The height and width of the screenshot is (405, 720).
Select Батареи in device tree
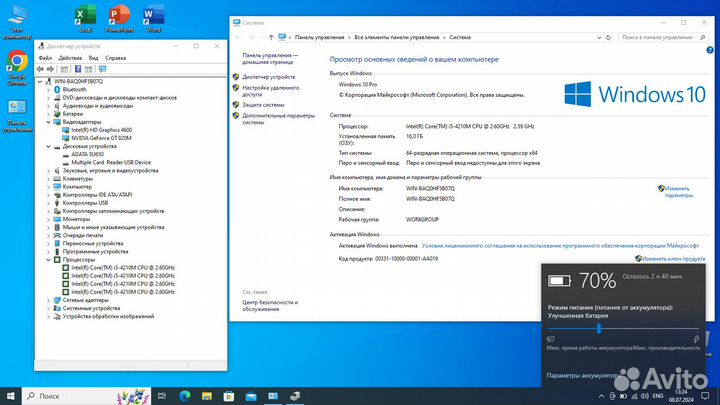click(x=73, y=114)
